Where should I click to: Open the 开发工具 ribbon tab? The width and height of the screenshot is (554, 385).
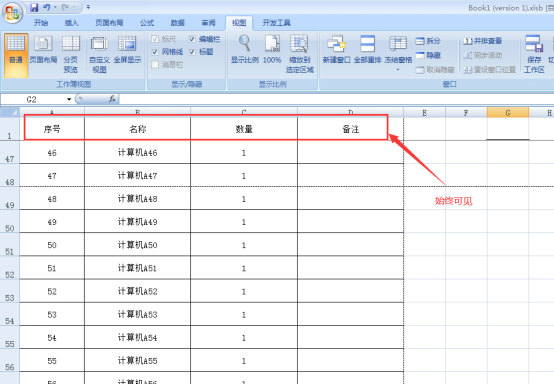[276, 23]
